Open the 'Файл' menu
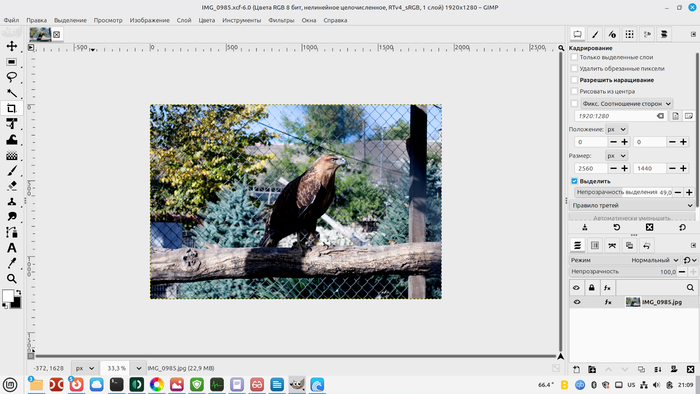Image resolution: width=700 pixels, height=394 pixels. [11, 20]
